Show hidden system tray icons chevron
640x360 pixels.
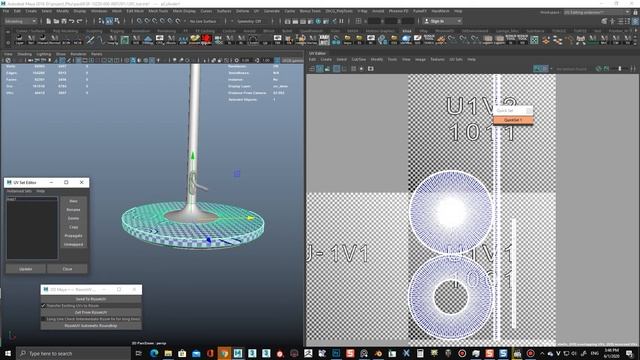(x=542, y=353)
